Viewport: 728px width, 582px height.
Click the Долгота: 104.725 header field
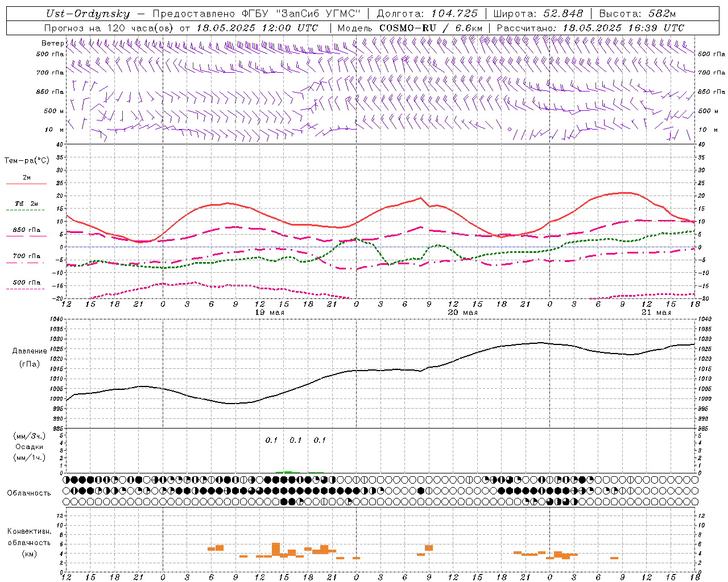tap(427, 14)
